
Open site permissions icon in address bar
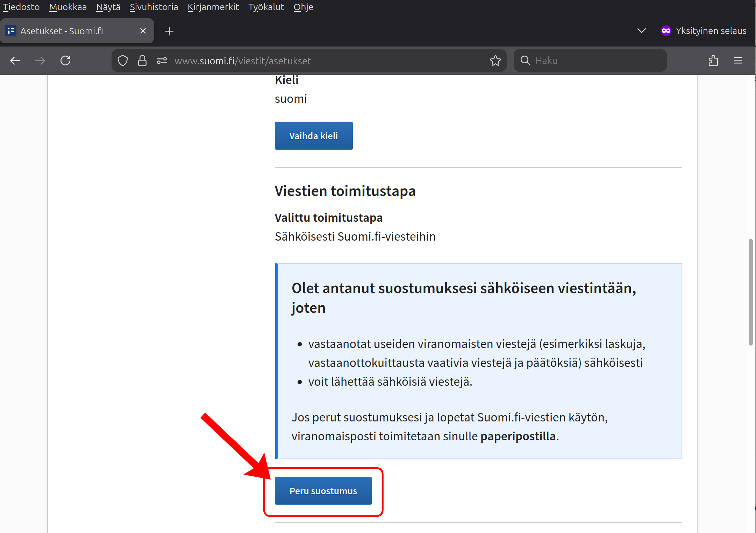[x=162, y=61]
